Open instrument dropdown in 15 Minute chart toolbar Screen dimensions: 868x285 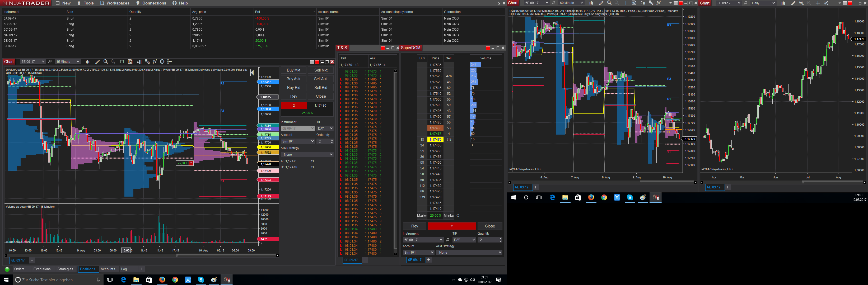pyautogui.click(x=33, y=61)
